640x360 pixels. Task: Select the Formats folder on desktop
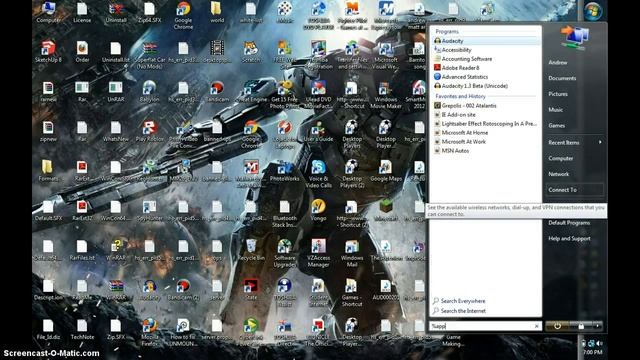point(48,171)
